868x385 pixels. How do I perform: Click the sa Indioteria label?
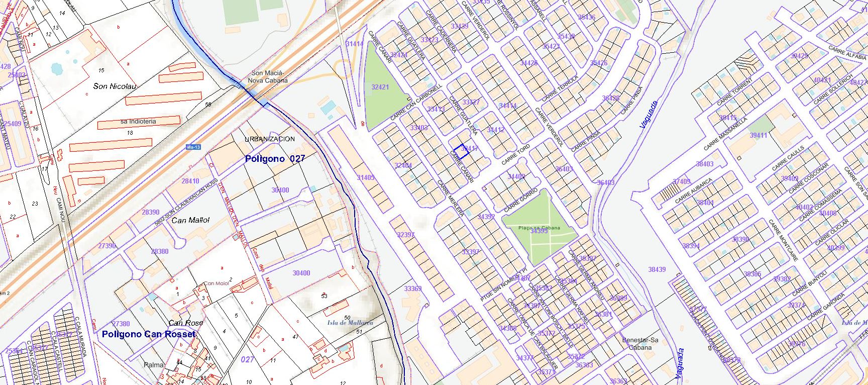click(138, 122)
